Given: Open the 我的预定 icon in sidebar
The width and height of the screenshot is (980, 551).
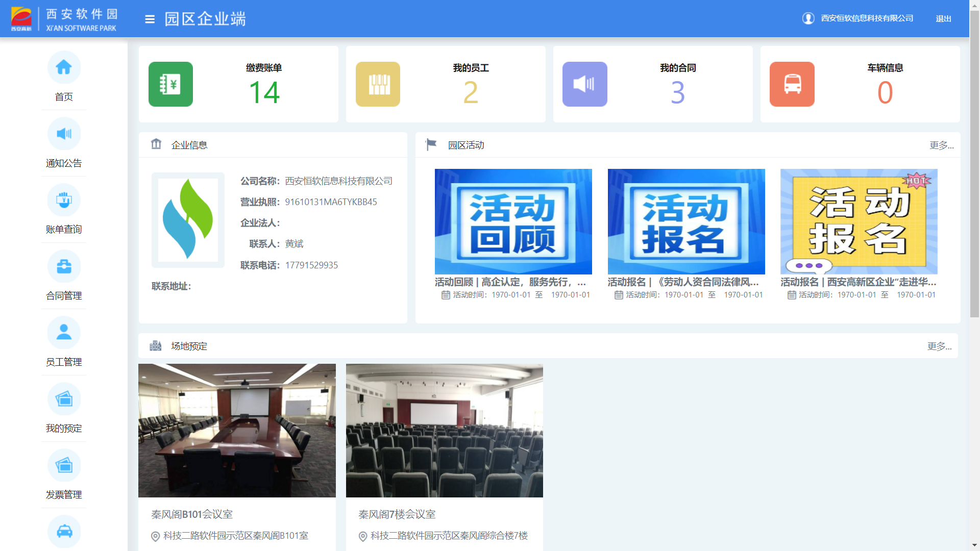Looking at the screenshot, I should pos(64,399).
